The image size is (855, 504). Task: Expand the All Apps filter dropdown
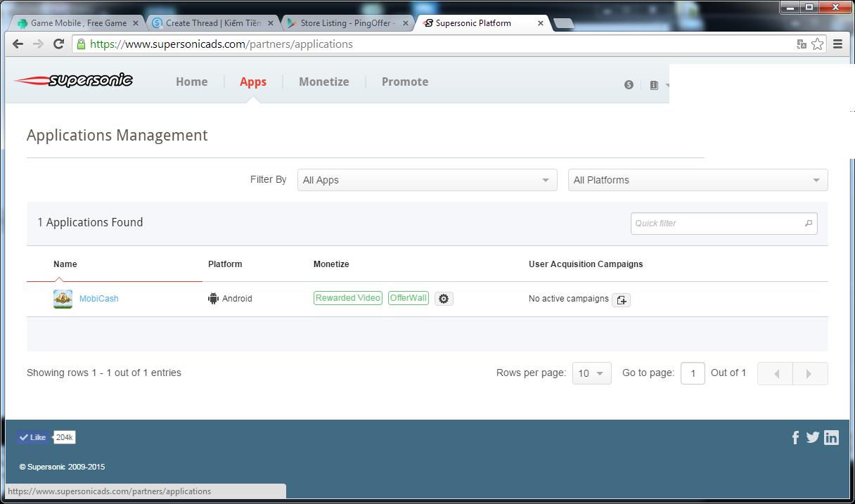pyautogui.click(x=427, y=180)
